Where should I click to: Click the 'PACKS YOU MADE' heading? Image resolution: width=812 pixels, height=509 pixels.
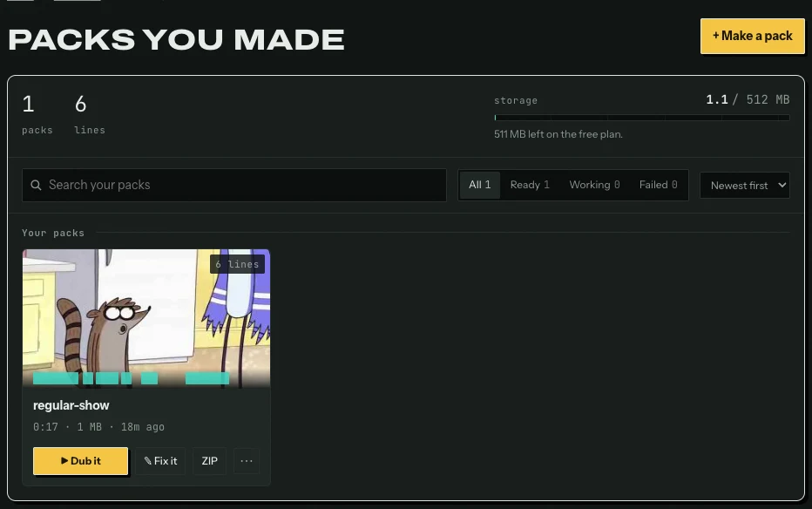coord(177,39)
